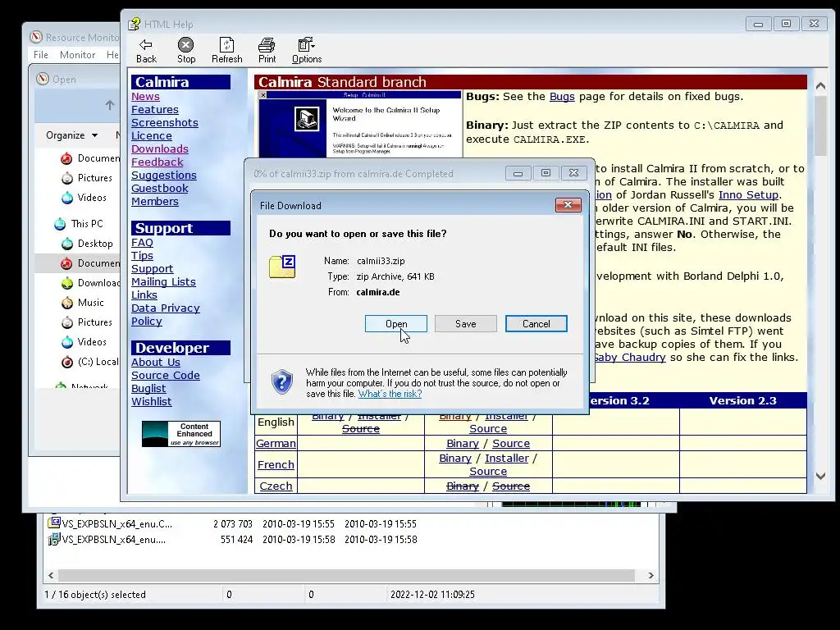
Task: Click the Content Enhanced badge image
Action: 181,434
